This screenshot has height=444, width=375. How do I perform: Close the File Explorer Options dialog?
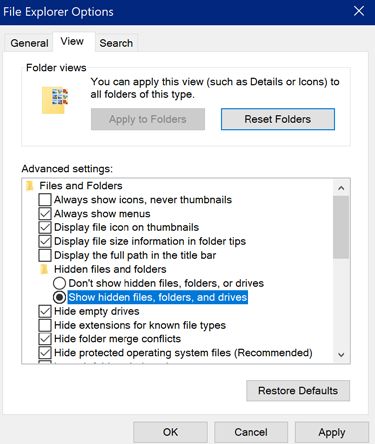[x=359, y=11]
